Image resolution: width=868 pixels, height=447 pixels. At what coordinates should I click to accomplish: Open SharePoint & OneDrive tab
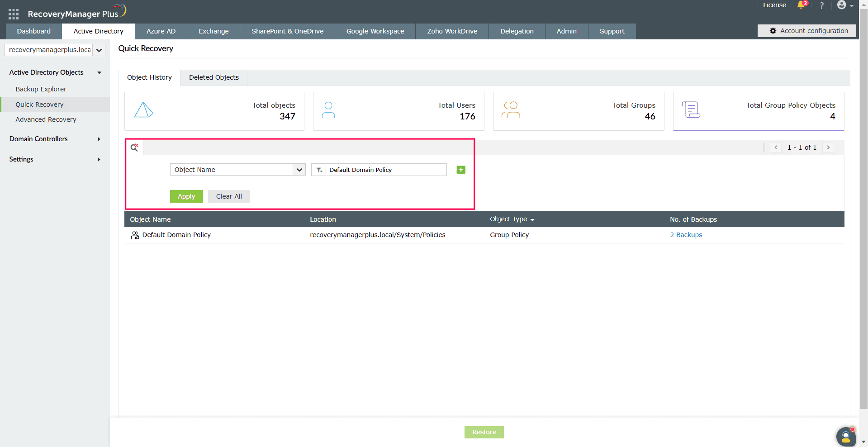pyautogui.click(x=288, y=31)
